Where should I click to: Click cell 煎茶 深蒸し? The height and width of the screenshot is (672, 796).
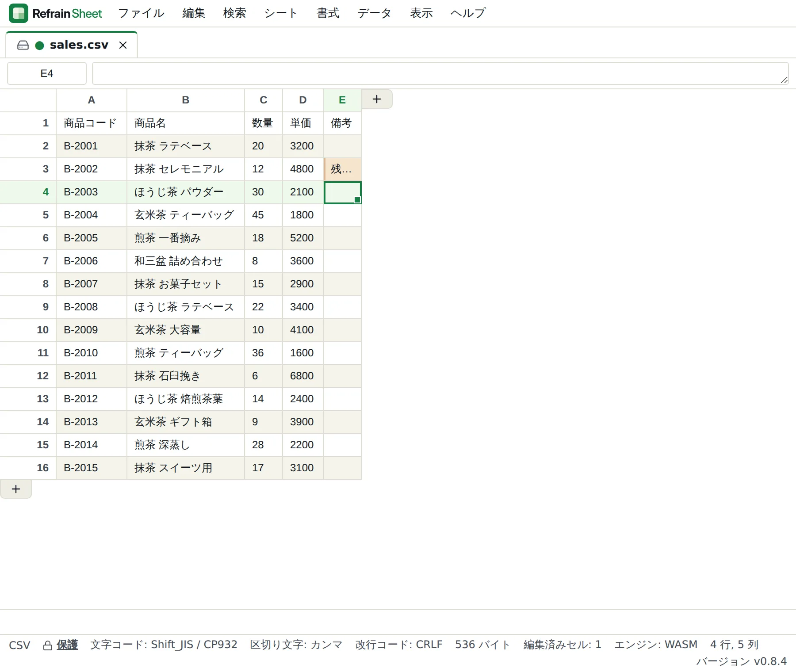186,445
